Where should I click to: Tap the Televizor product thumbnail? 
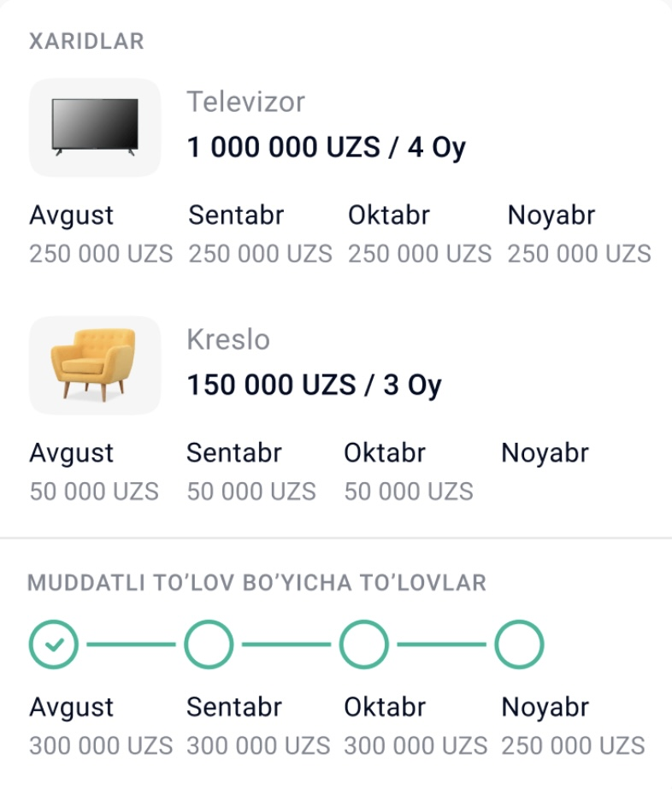[x=94, y=127]
